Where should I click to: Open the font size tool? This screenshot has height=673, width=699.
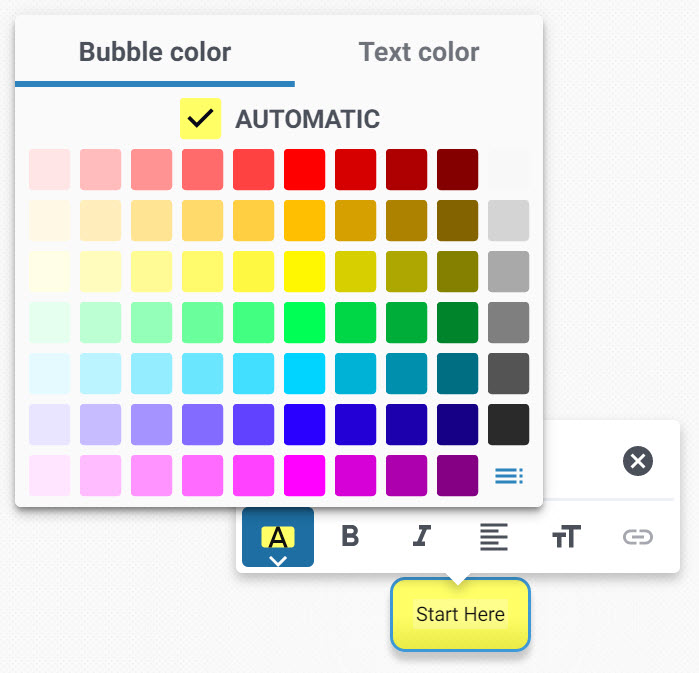(x=566, y=537)
